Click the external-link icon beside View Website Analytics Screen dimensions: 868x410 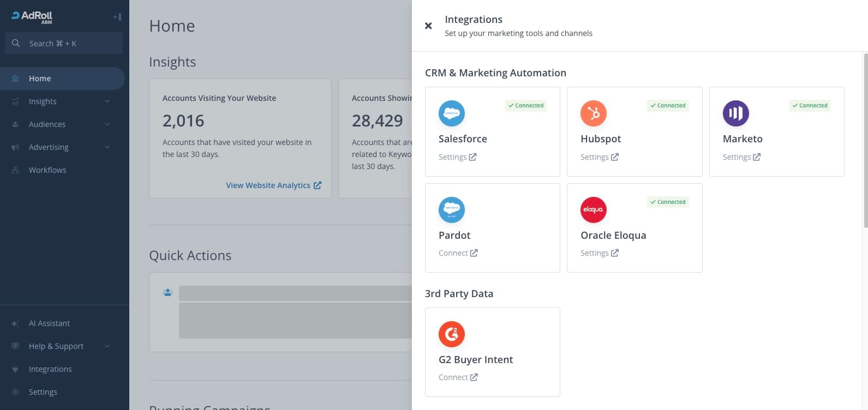point(317,185)
